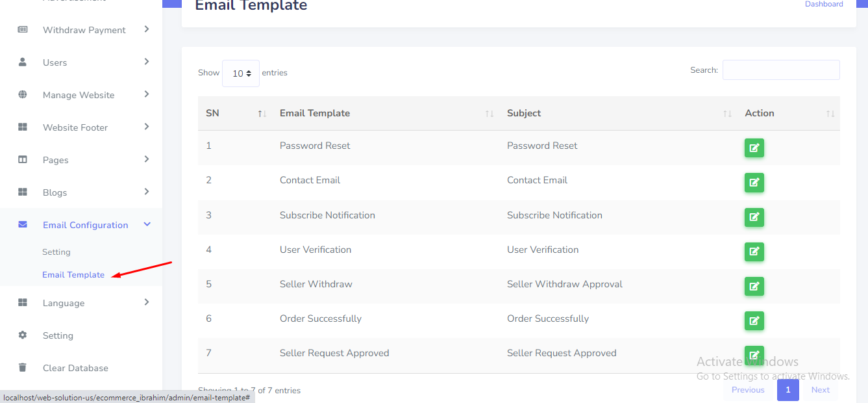Open edit for Order Successfully template

754,320
